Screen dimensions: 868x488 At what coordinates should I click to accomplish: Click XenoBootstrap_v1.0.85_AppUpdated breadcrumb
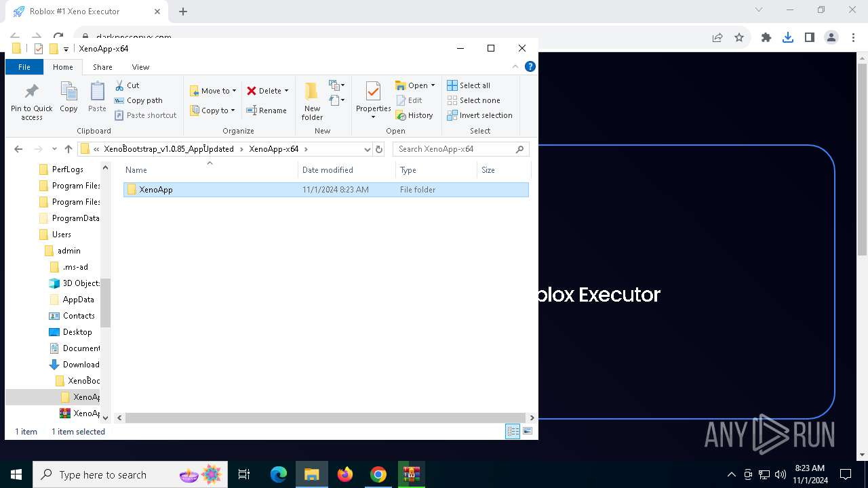point(169,149)
